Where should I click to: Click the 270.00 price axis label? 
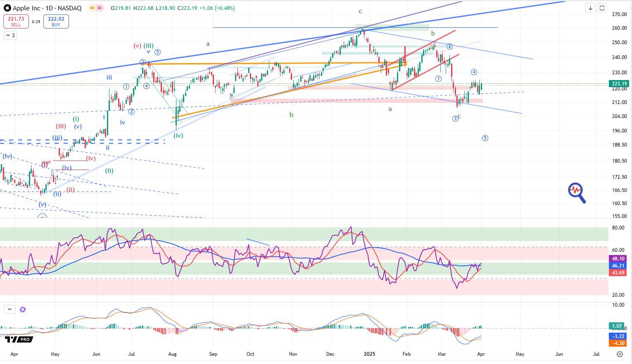click(x=619, y=14)
